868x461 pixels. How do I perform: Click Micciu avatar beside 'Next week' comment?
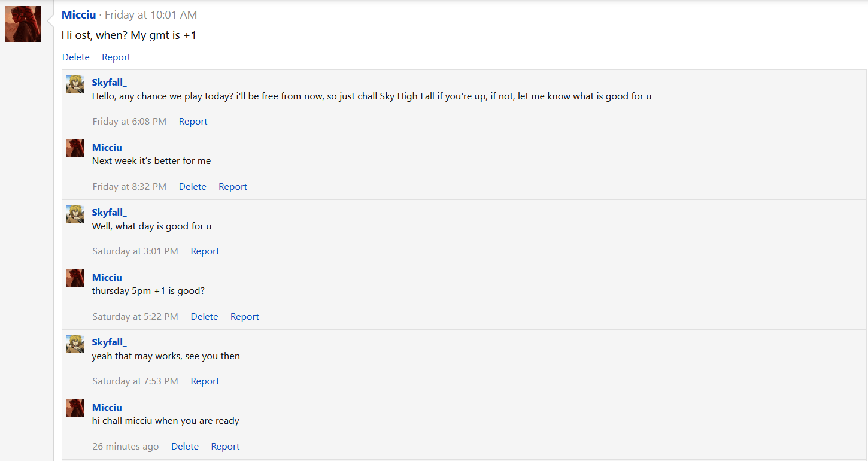coord(75,148)
